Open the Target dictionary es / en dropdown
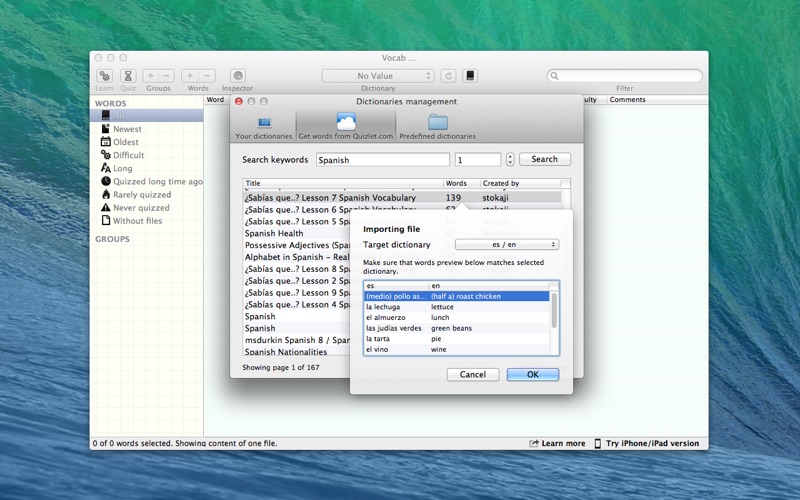This screenshot has width=800, height=500. pos(507,244)
